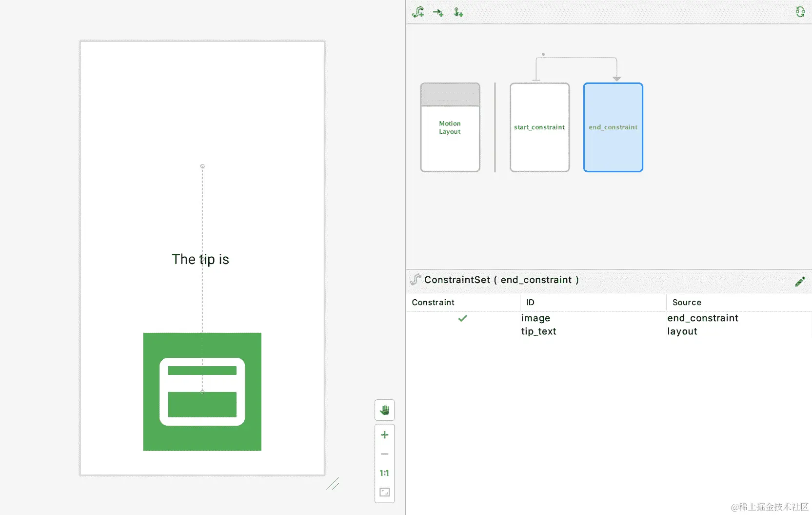The image size is (812, 515).
Task: Click the edit pencil icon for ConstraintSet
Action: click(800, 281)
